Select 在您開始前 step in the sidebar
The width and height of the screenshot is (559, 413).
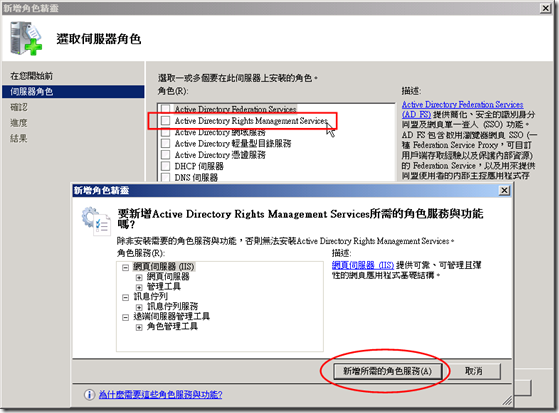point(31,76)
